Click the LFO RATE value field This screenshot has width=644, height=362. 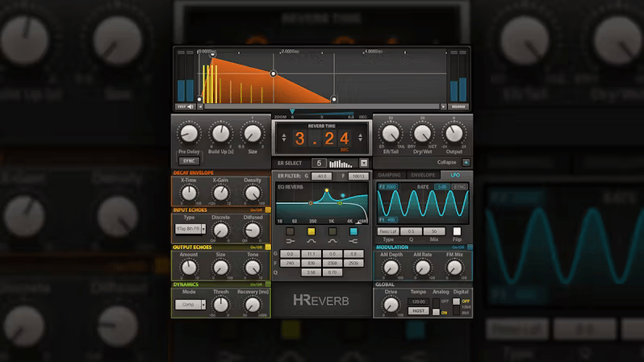pyautogui.click(x=442, y=187)
